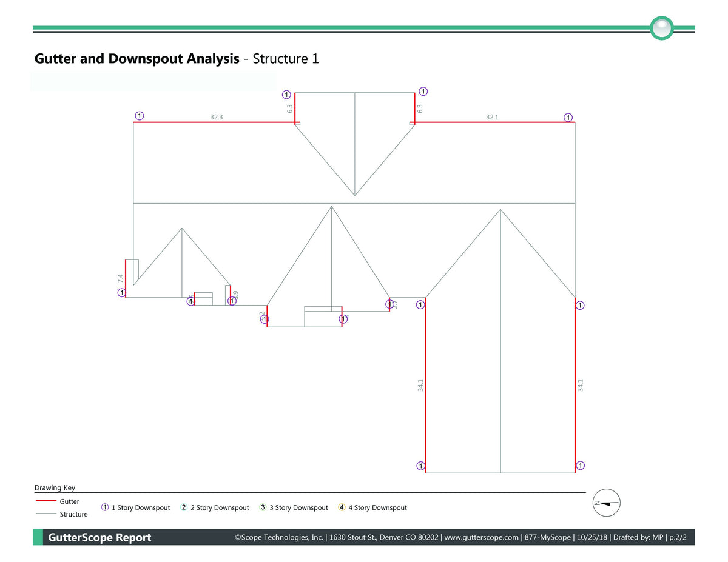Click downspout marker beside the 2.7 label
This screenshot has height=562, width=728.
click(389, 304)
